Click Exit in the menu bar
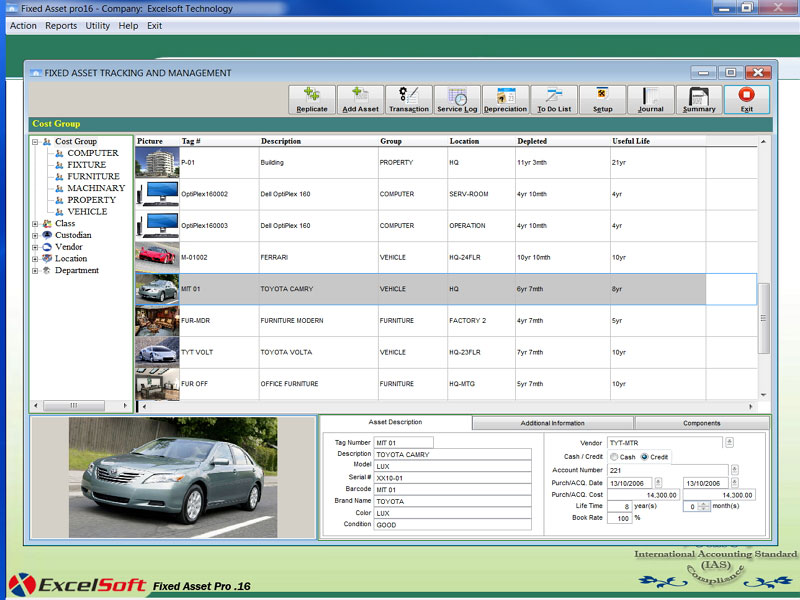Viewport: 800px width, 600px height. 154,26
